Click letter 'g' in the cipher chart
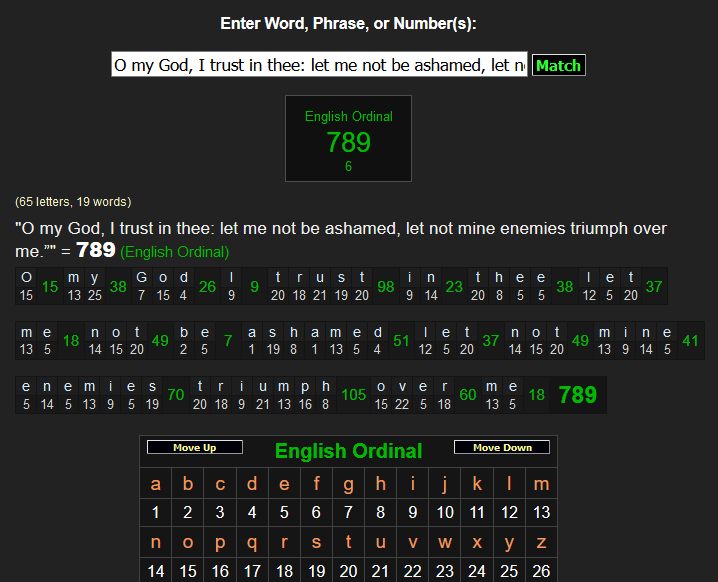This screenshot has height=582, width=718. (x=348, y=485)
